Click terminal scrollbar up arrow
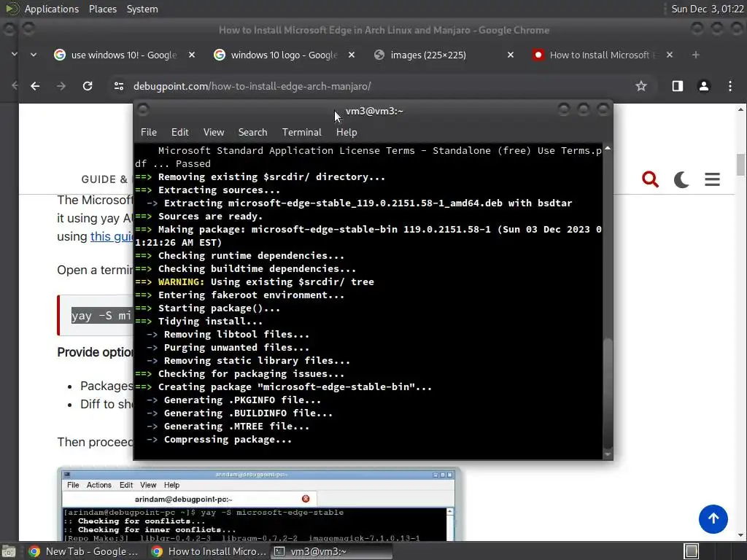 (608, 149)
